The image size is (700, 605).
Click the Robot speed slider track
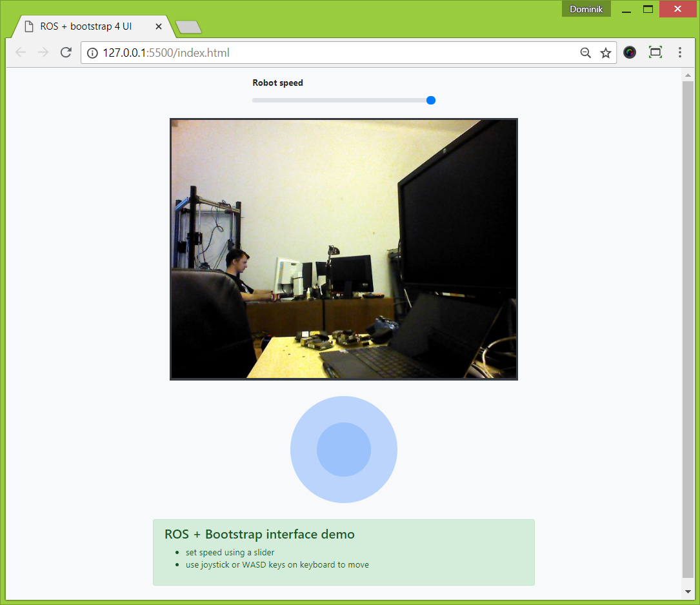[344, 101]
